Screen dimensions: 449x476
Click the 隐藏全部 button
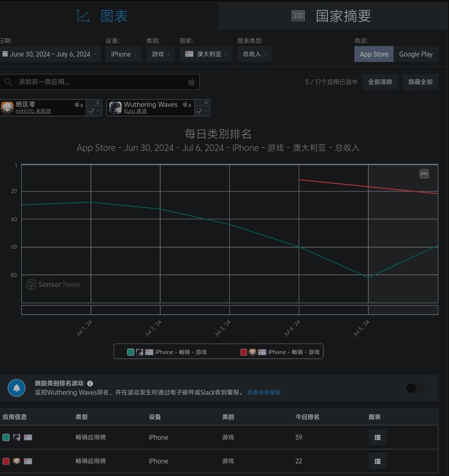[x=420, y=82]
